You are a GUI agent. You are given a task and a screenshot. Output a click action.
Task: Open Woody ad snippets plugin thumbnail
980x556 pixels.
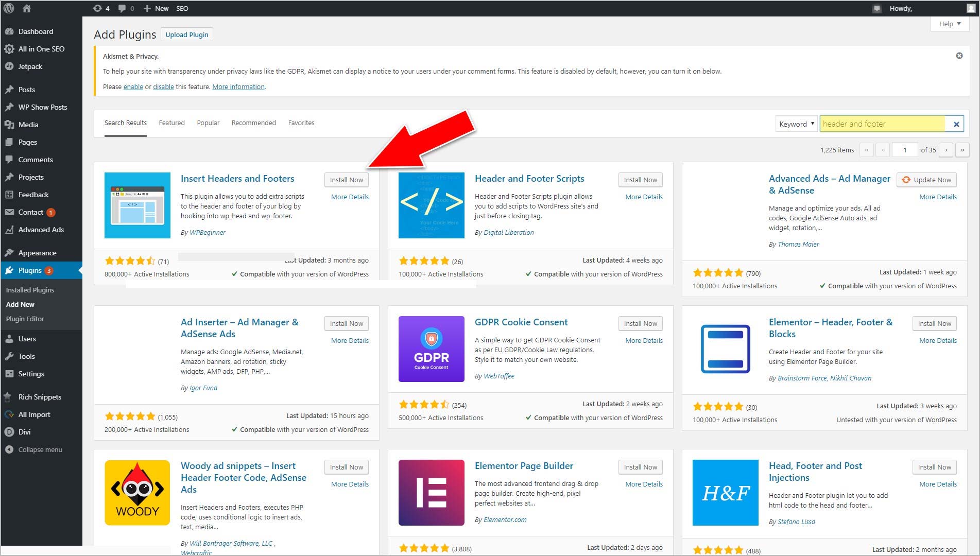click(x=137, y=493)
